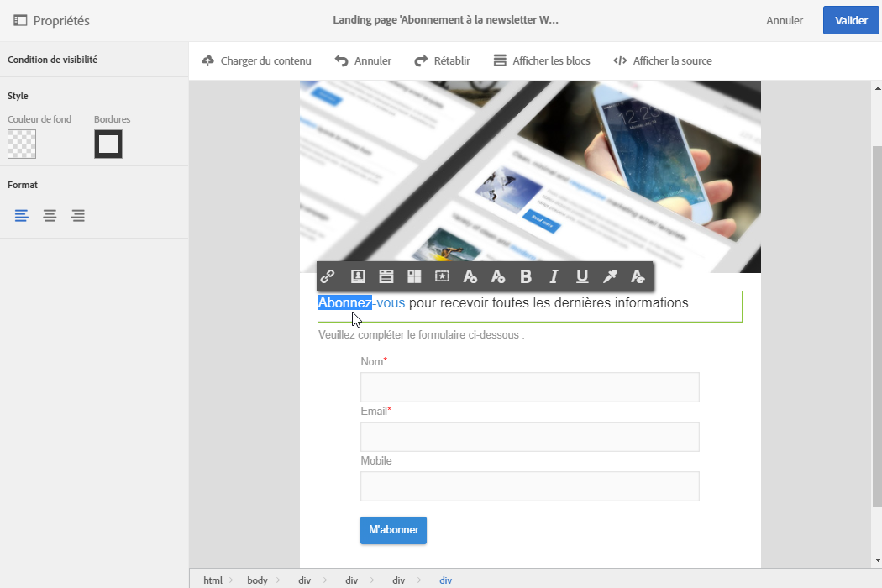Click the Mobile input field

(x=530, y=486)
